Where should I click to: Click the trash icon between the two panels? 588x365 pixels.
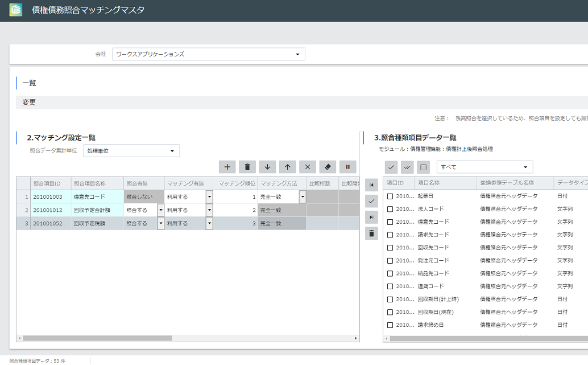pyautogui.click(x=371, y=233)
